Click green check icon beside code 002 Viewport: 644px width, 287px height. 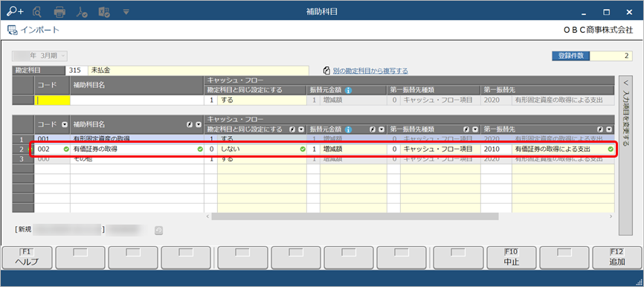pyautogui.click(x=65, y=149)
